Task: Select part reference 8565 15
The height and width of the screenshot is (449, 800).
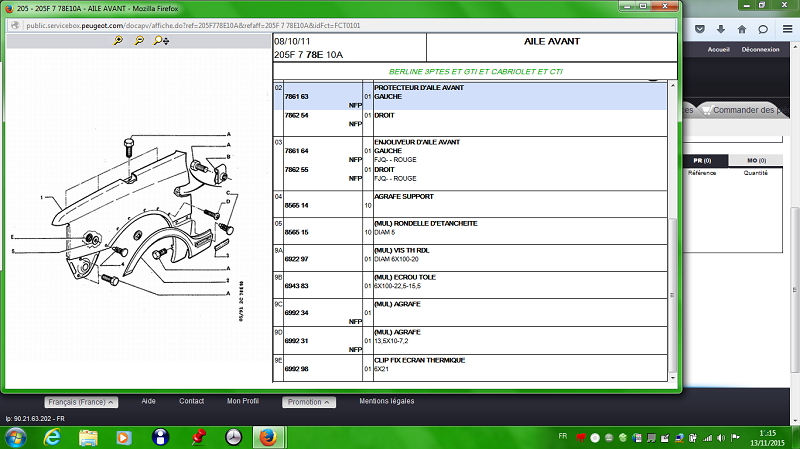Action: pos(296,232)
